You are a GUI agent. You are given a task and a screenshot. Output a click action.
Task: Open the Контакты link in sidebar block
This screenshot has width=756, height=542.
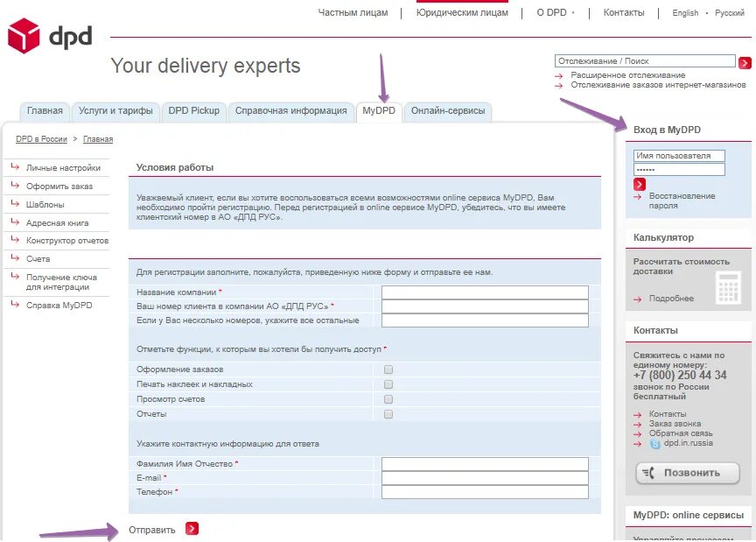pos(668,414)
